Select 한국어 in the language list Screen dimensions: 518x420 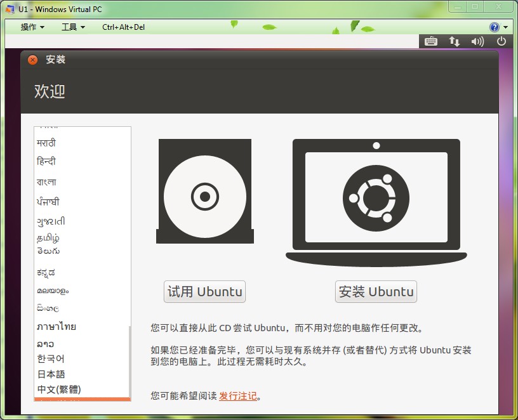click(81, 358)
